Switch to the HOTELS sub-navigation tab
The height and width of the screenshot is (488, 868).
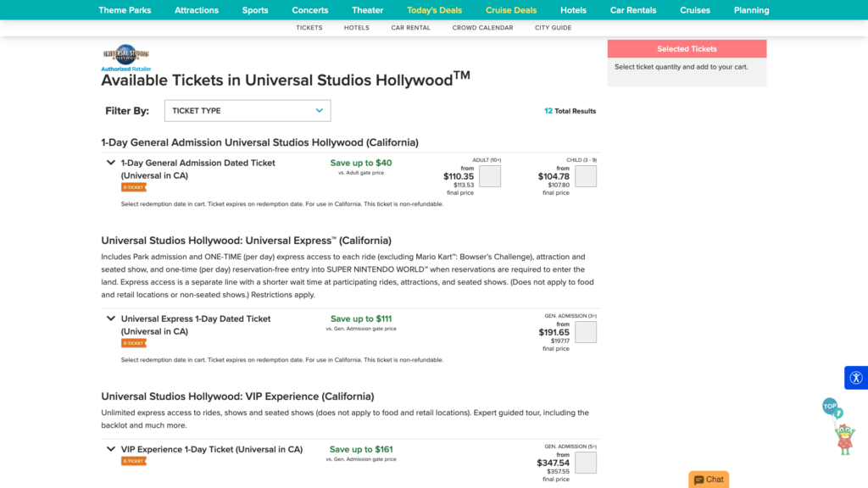click(x=357, y=28)
